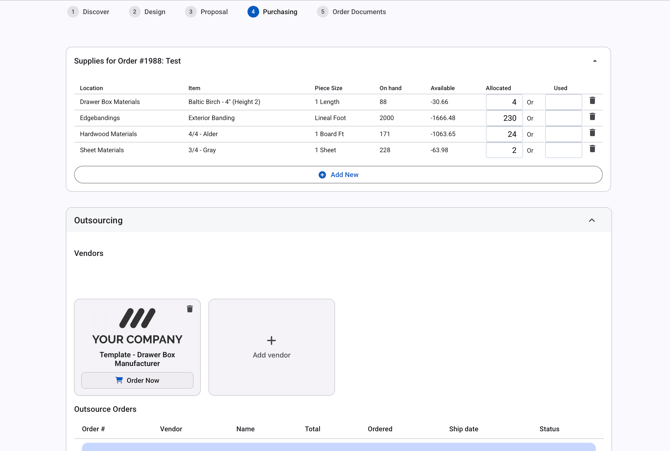Viewport: 670px width, 451px height.
Task: Click the Used column header
Action: pyautogui.click(x=561, y=88)
